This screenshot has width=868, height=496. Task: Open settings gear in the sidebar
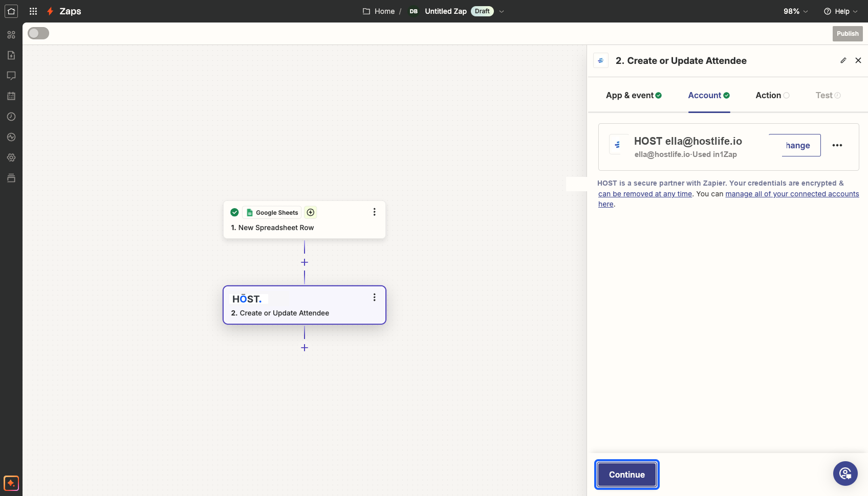11,157
